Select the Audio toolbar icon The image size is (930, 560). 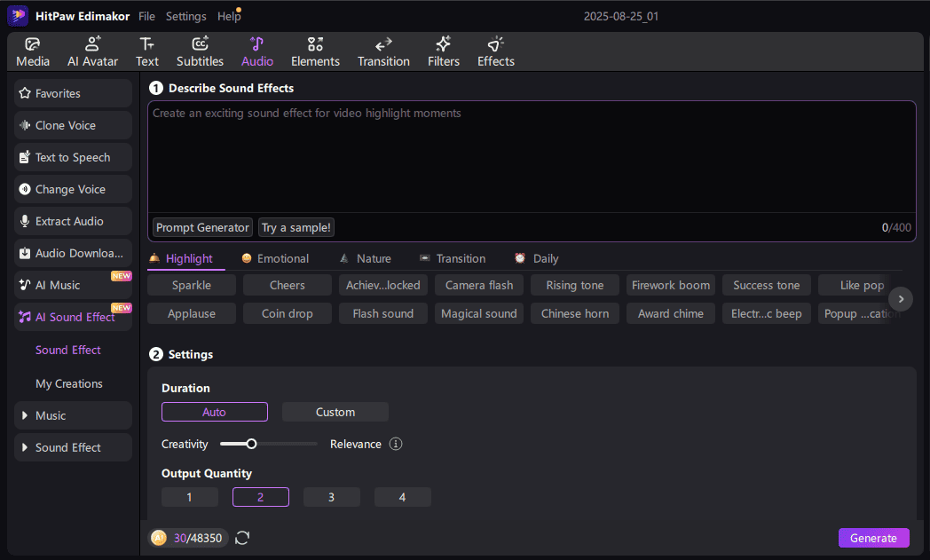point(256,52)
